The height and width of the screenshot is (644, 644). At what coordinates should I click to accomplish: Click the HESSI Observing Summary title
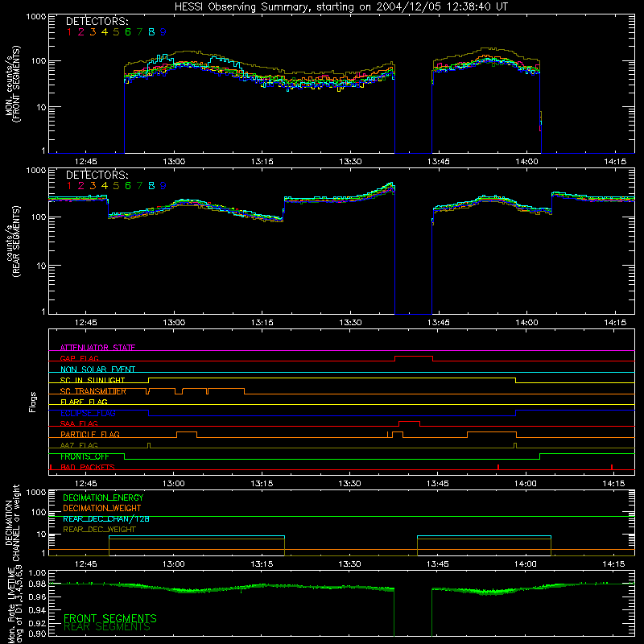[341, 7]
